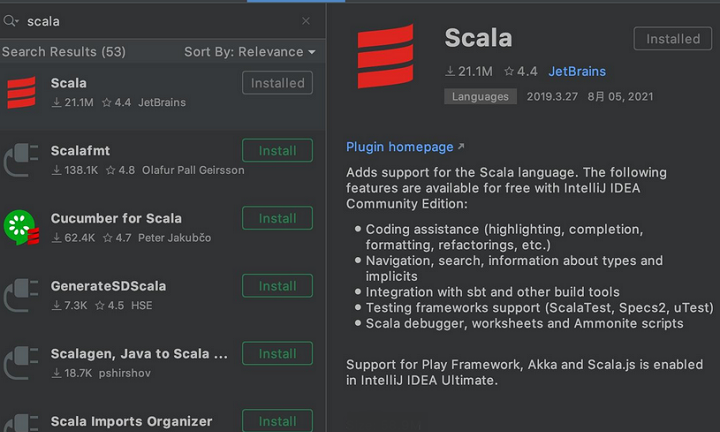
Task: Click Scalafmt 138.1K downloads count
Action: point(75,170)
